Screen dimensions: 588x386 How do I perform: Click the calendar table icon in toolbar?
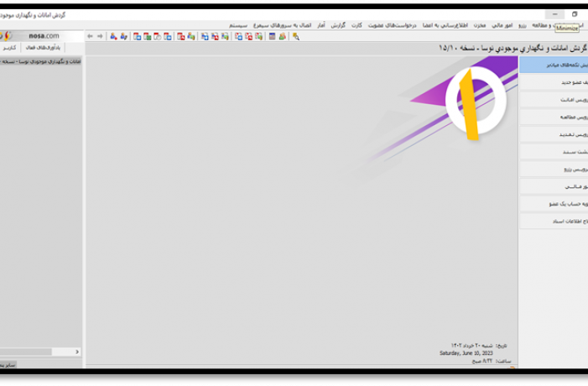tap(273, 36)
